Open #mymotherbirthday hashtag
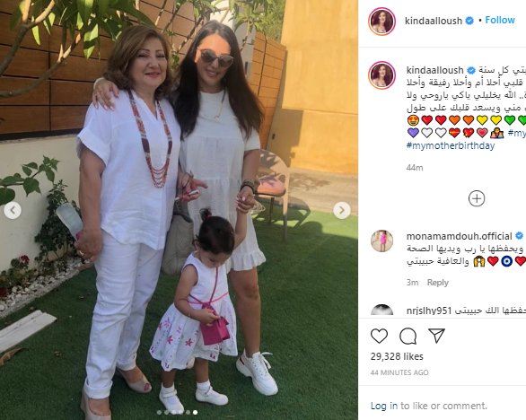 (x=451, y=145)
